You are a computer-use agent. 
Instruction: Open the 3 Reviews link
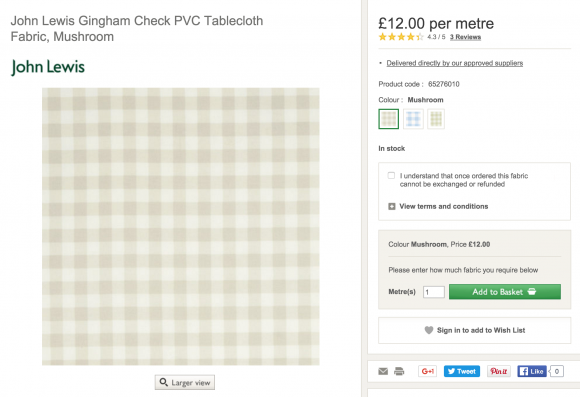point(465,37)
